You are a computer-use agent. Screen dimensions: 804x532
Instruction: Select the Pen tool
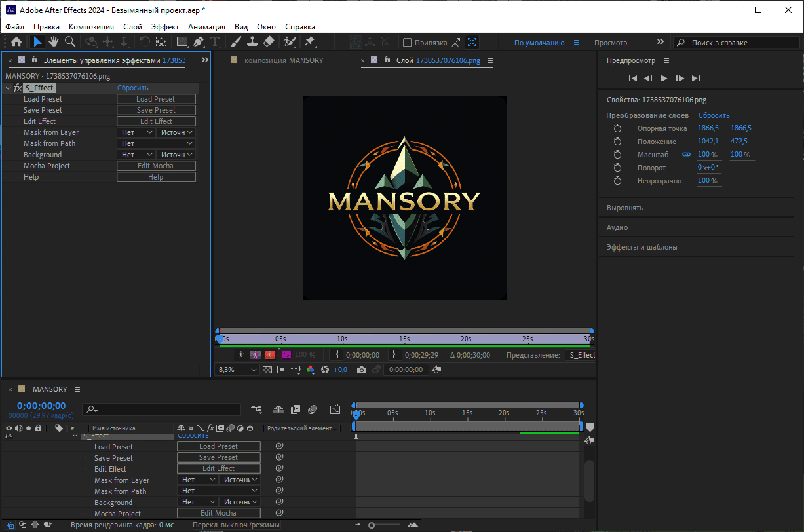click(198, 42)
